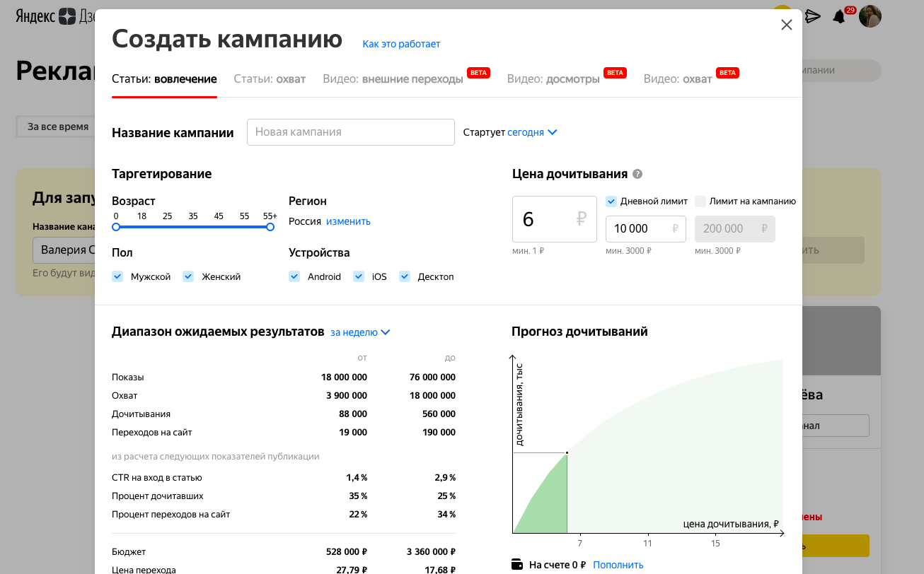The height and width of the screenshot is (574, 924).
Task: Switch to the Видео: досмотры tab
Action: [553, 79]
